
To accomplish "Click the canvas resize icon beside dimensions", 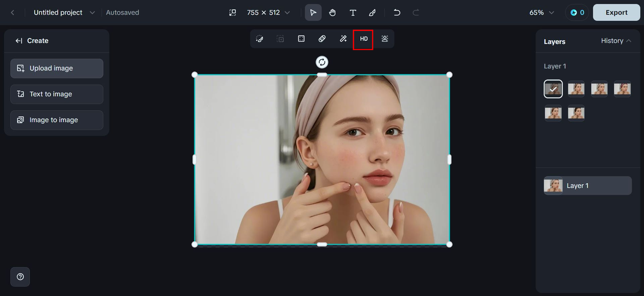I will [x=232, y=12].
